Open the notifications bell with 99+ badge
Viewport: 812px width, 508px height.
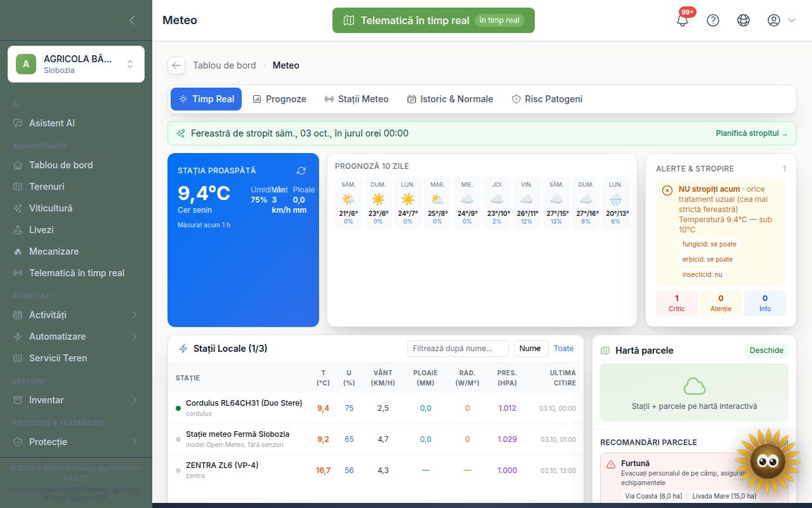(x=683, y=20)
